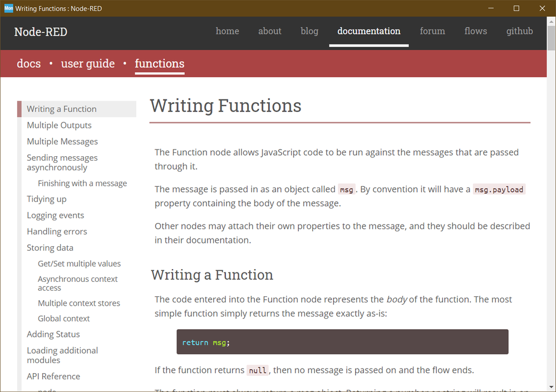Go to the blog page
The height and width of the screenshot is (392, 556).
click(x=309, y=31)
